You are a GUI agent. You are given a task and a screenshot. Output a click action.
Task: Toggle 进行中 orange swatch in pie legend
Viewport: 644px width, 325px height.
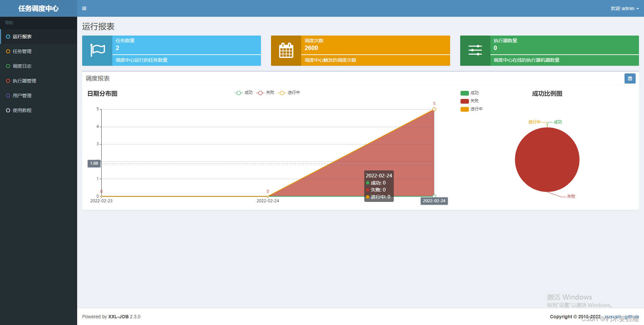(465, 109)
